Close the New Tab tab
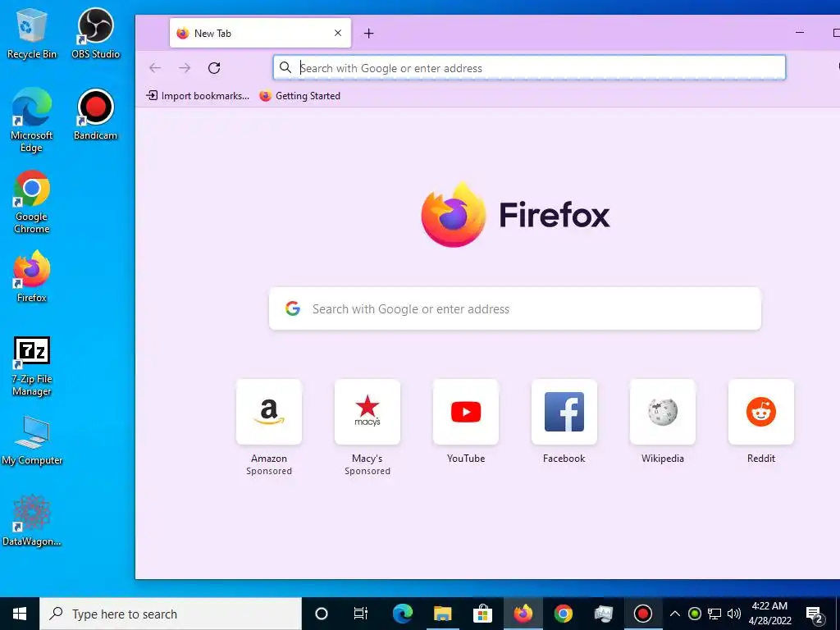 [338, 33]
